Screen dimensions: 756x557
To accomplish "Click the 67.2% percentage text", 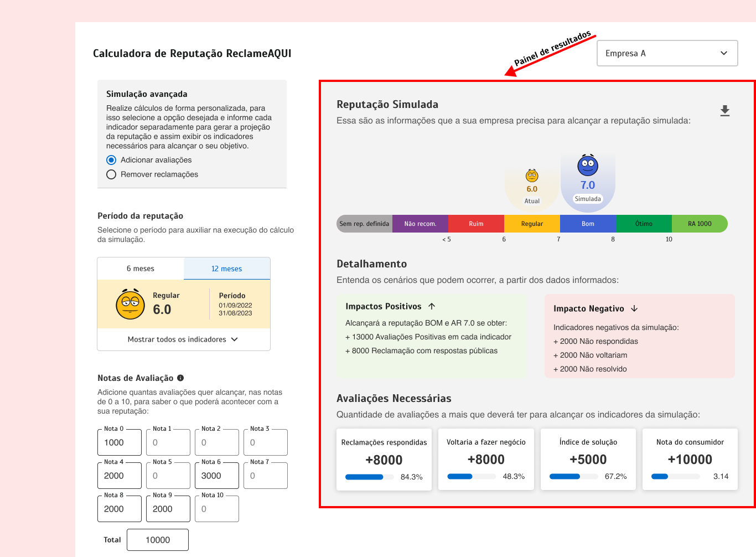I will click(x=616, y=476).
